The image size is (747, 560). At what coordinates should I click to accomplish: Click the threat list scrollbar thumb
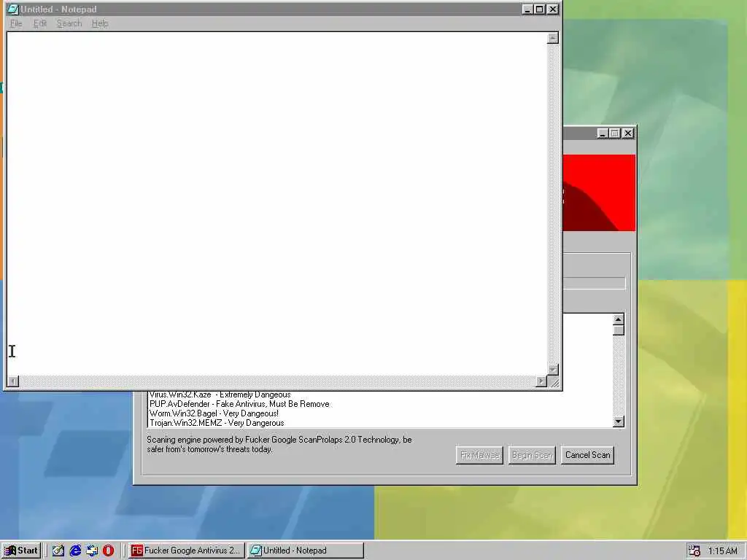click(x=619, y=330)
